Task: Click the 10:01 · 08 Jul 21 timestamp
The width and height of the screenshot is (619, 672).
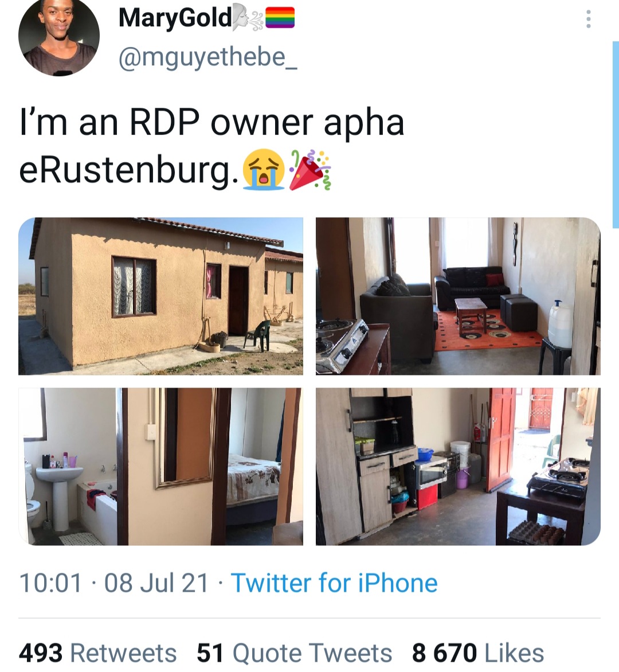Action: pos(114,583)
